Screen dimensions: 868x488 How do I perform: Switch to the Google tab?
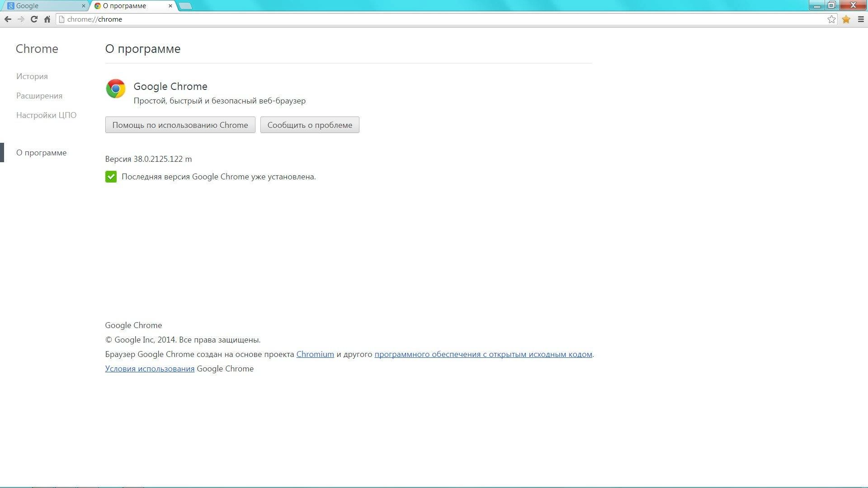45,6
